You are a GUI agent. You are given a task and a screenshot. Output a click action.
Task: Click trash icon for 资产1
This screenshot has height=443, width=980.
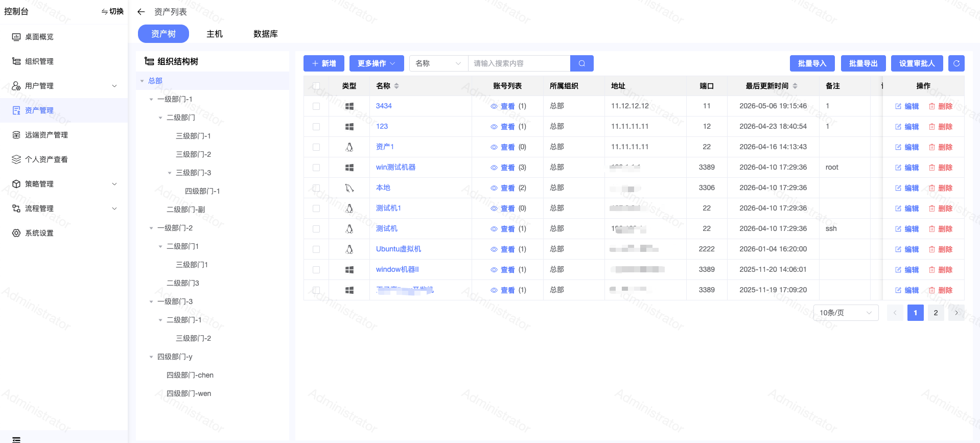(x=932, y=147)
